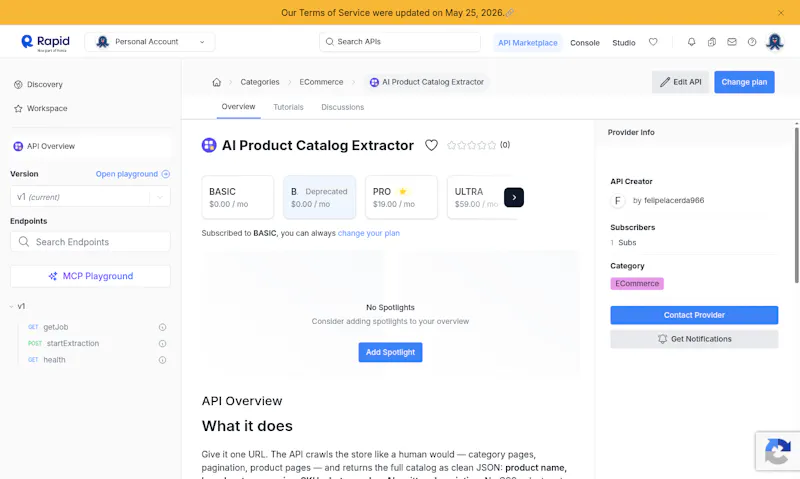Click the ECommerce category tag
This screenshot has width=800, height=479.
pos(637,284)
